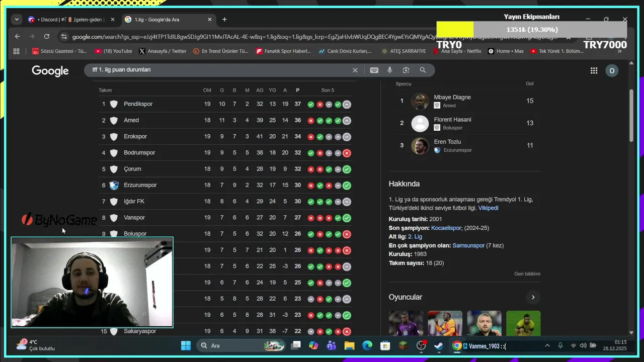Clear the Google search box text
The height and width of the screenshot is (362, 644).
click(x=355, y=70)
